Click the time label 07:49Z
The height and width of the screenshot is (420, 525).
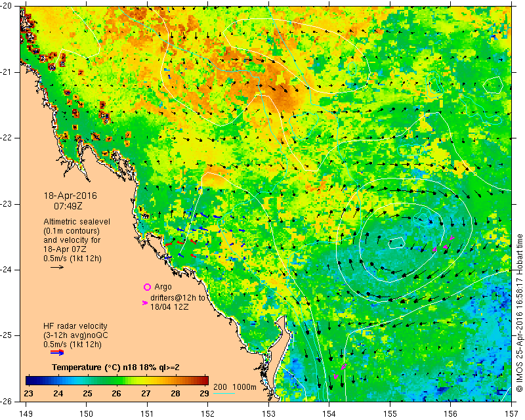coord(68,206)
